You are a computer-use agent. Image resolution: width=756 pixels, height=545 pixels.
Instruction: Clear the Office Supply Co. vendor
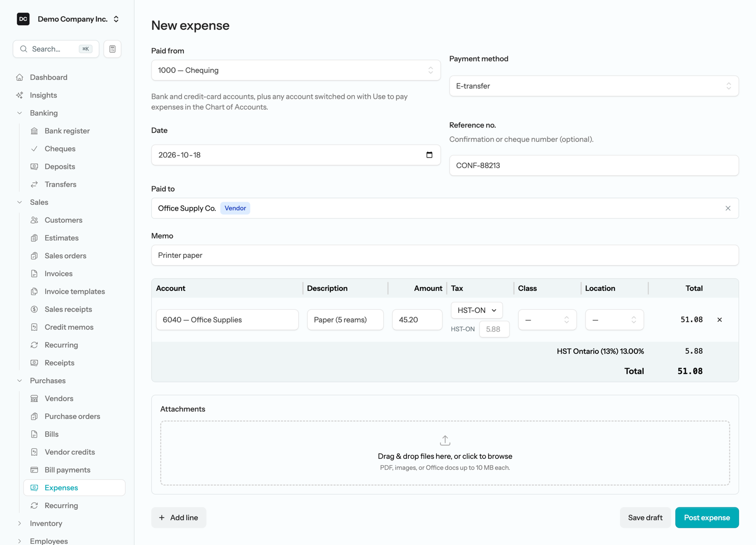coord(728,208)
